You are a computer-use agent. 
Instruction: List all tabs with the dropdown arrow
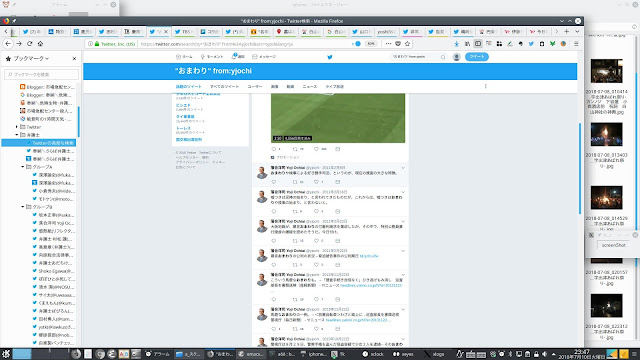pyautogui.click(x=577, y=31)
